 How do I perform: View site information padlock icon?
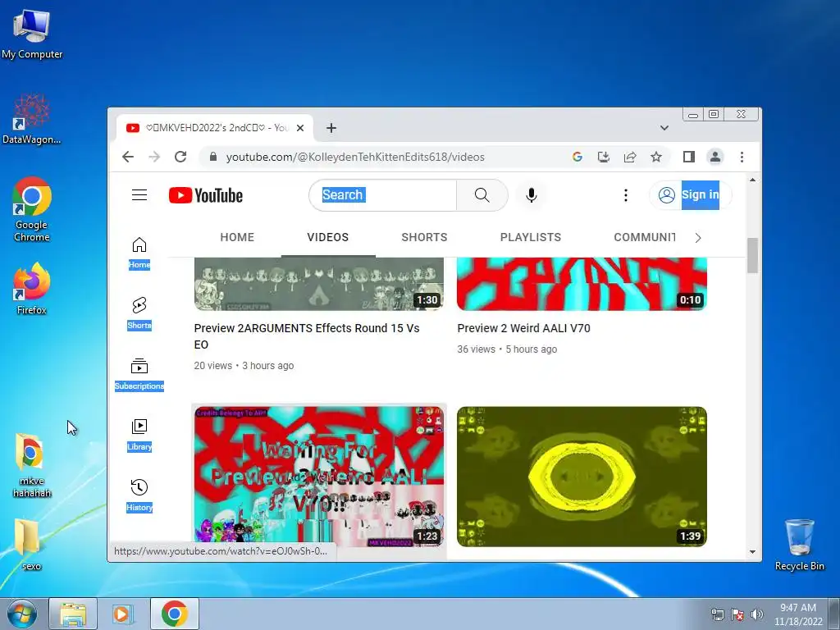pos(212,157)
